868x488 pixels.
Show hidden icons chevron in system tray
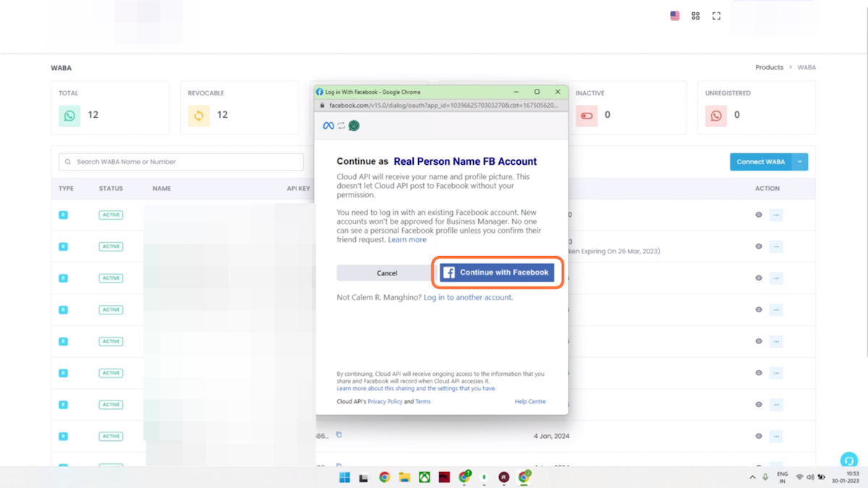tap(752, 477)
